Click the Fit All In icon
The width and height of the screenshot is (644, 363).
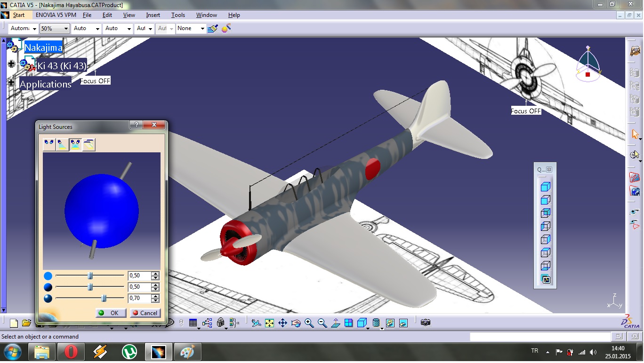[269, 323]
